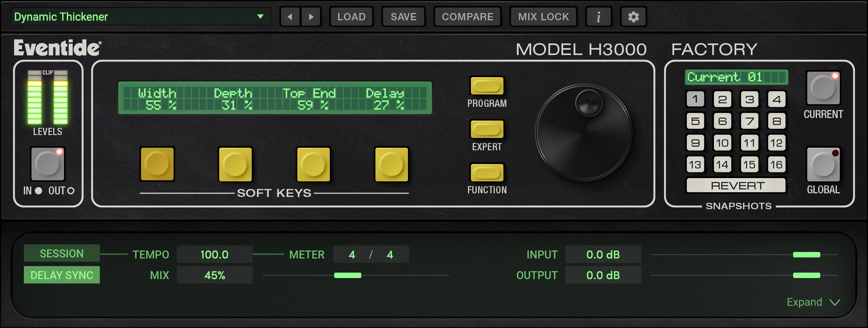This screenshot has width=868, height=328.
Task: Select snapshot 2
Action: tap(722, 99)
